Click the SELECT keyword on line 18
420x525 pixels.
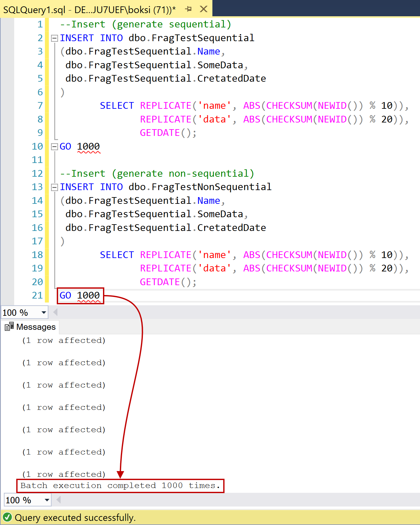117,255
